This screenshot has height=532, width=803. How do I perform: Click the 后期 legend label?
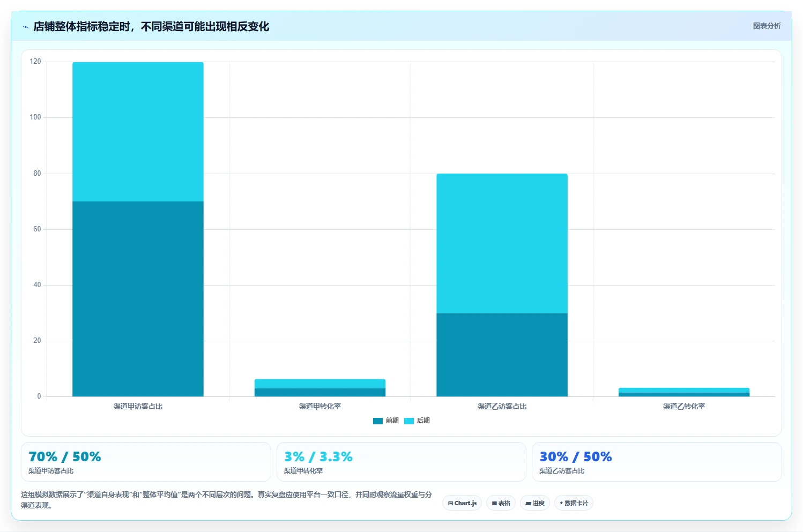click(423, 421)
